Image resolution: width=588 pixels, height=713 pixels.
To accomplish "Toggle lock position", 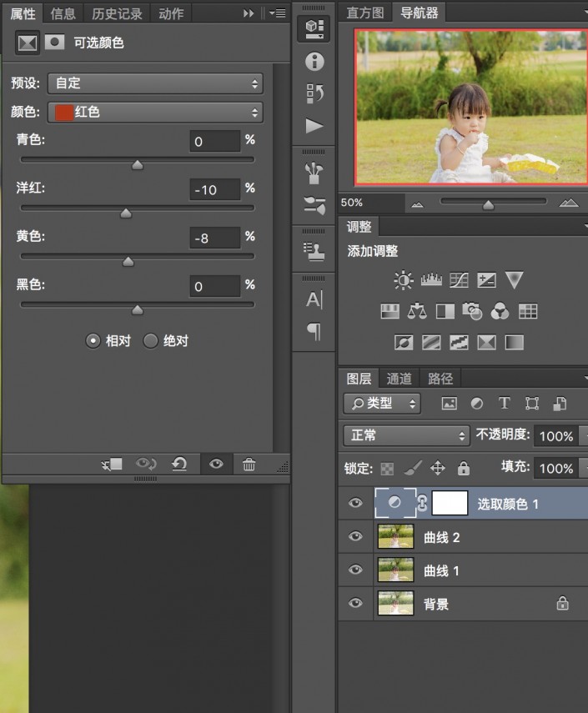I will tap(438, 468).
